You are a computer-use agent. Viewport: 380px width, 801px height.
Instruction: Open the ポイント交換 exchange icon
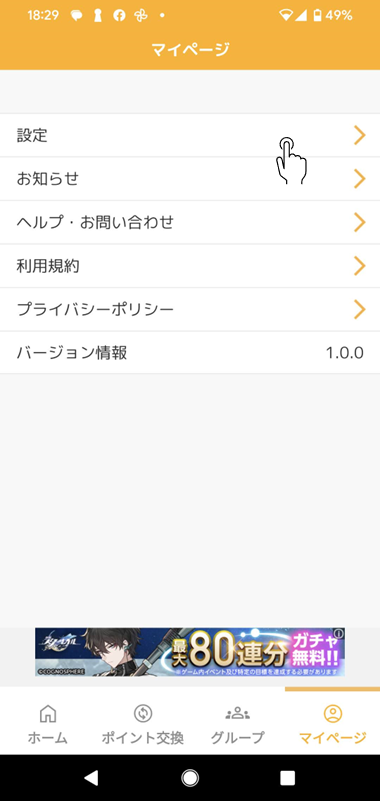(142, 713)
